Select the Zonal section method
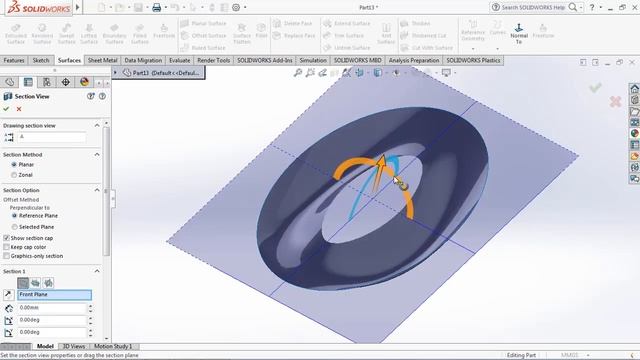Screen dimensions: 640x360 click(14, 175)
